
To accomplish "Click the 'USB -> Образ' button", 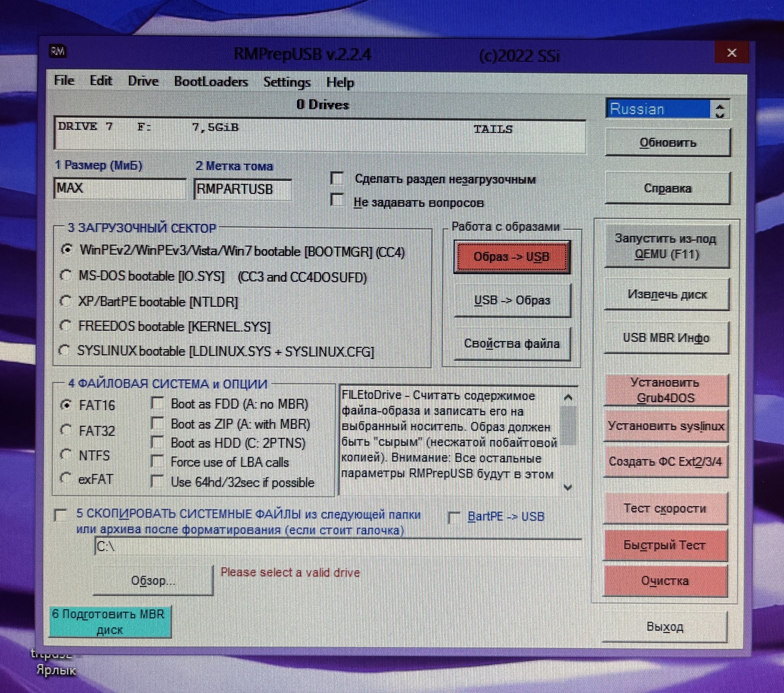I will click(512, 300).
